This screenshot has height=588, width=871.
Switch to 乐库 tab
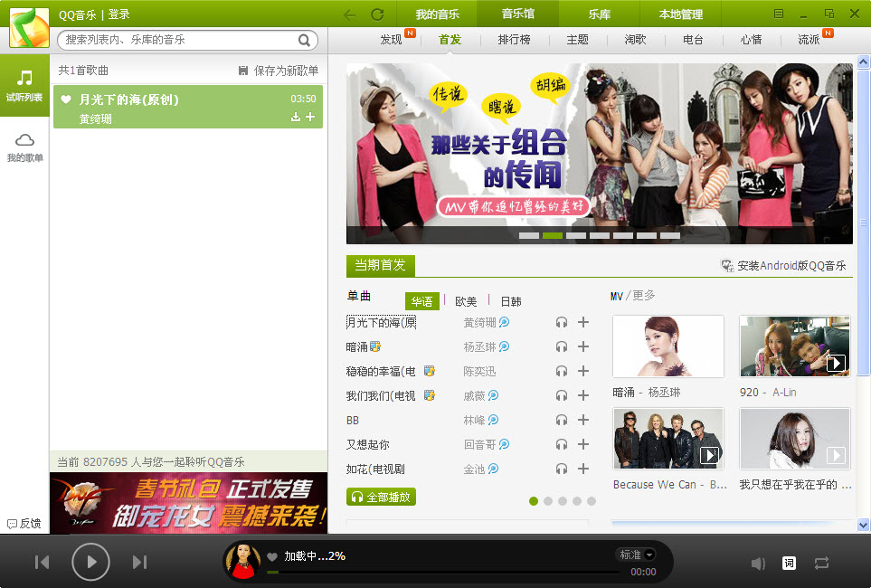(600, 14)
